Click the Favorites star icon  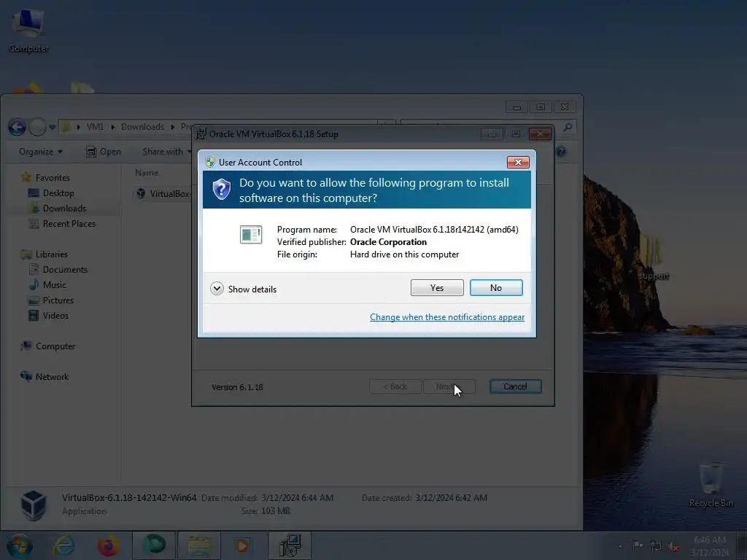(26, 178)
